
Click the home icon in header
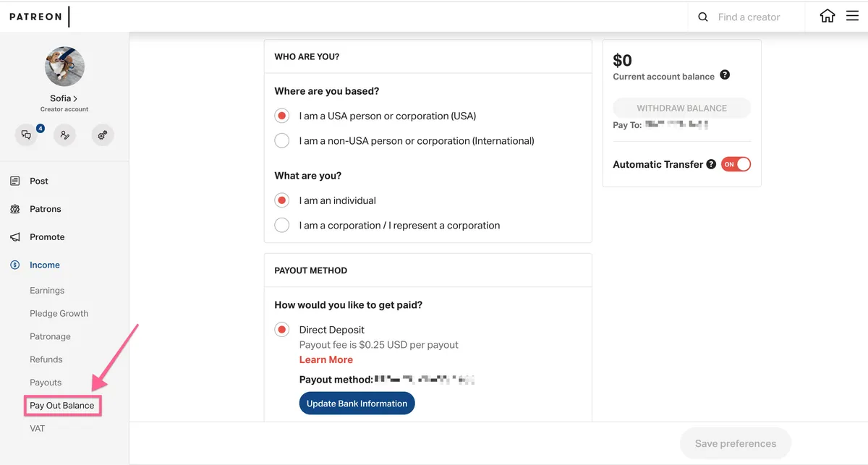click(x=827, y=16)
